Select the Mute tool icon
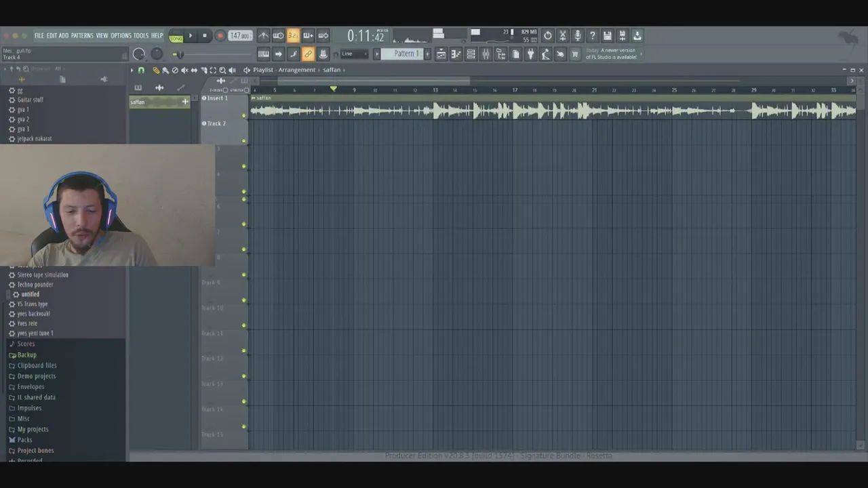The image size is (868, 488). coord(184,70)
